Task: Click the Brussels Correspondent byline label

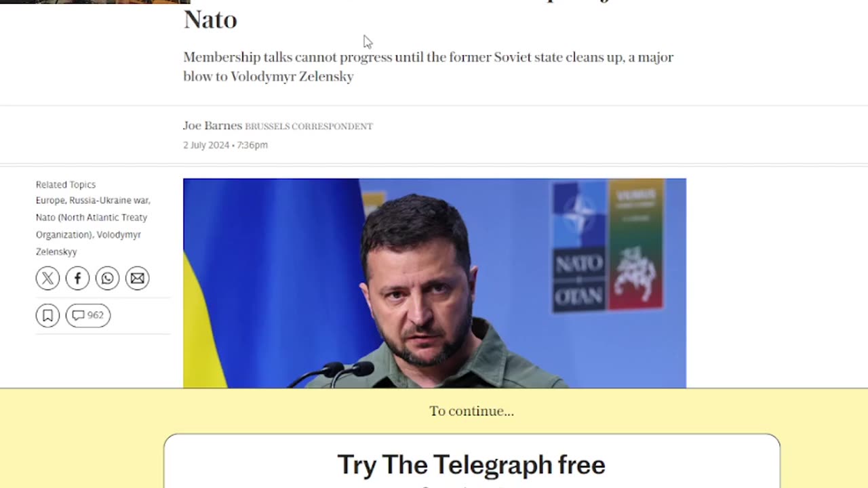Action: pyautogui.click(x=309, y=127)
